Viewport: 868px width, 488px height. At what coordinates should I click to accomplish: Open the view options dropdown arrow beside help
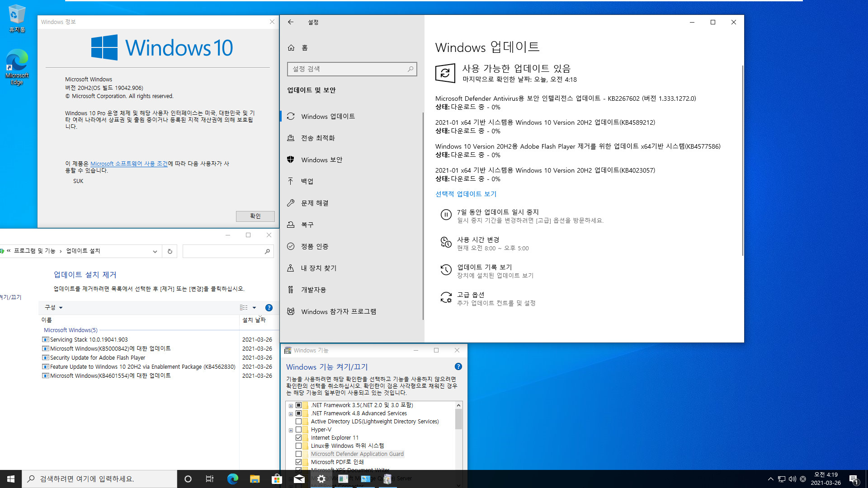pyautogui.click(x=254, y=308)
